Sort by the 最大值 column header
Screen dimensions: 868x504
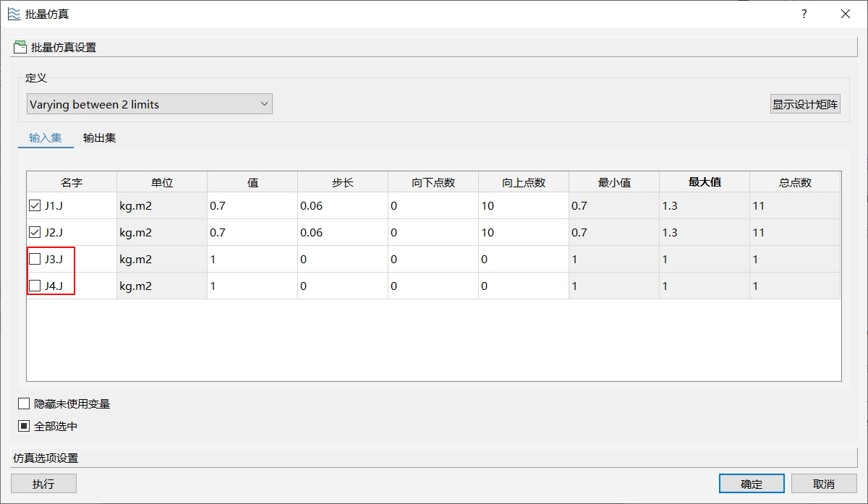pos(704,182)
